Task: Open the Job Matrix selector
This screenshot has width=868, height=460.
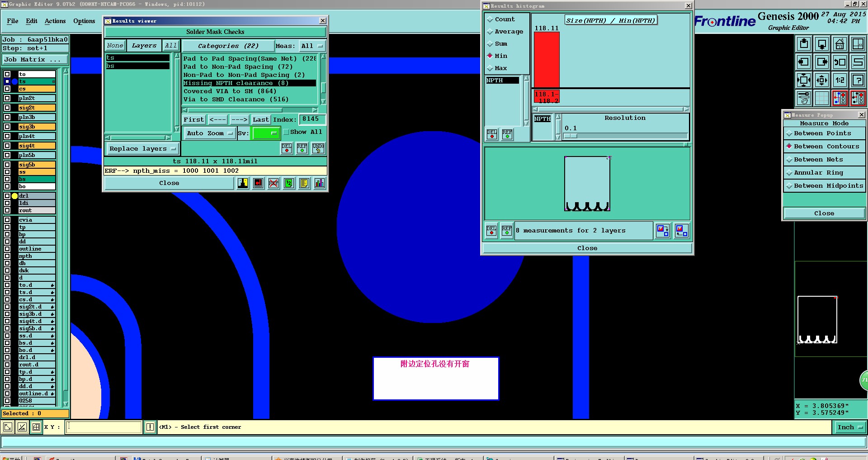Action: tap(35, 60)
